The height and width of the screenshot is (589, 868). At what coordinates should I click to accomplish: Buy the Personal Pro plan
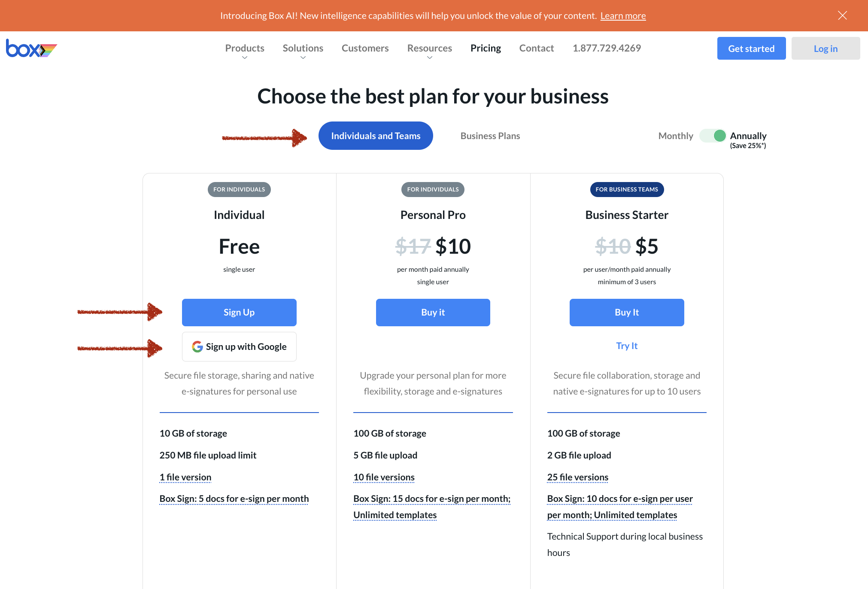coord(433,313)
